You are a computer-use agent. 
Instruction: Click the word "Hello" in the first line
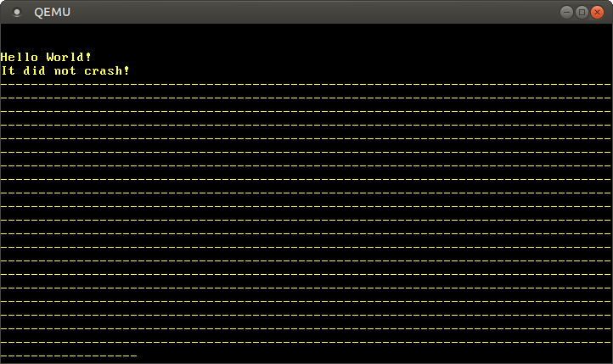(x=20, y=57)
